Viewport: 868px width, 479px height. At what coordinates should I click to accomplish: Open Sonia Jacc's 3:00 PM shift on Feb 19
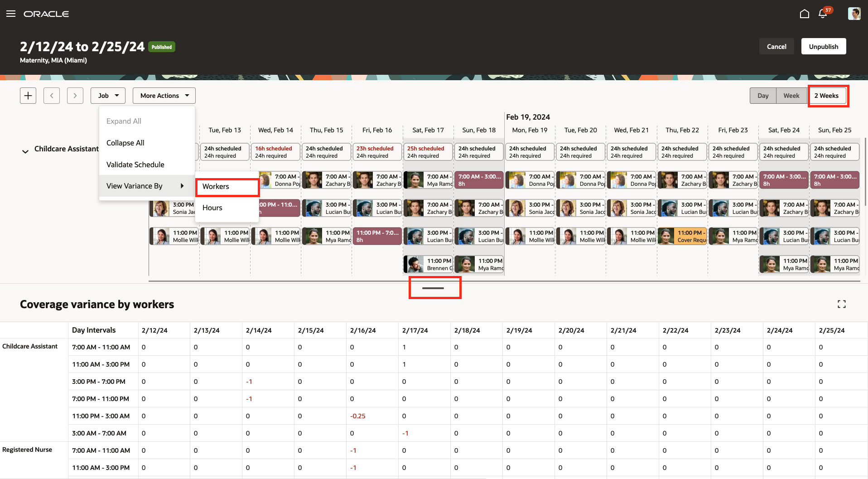(530, 208)
